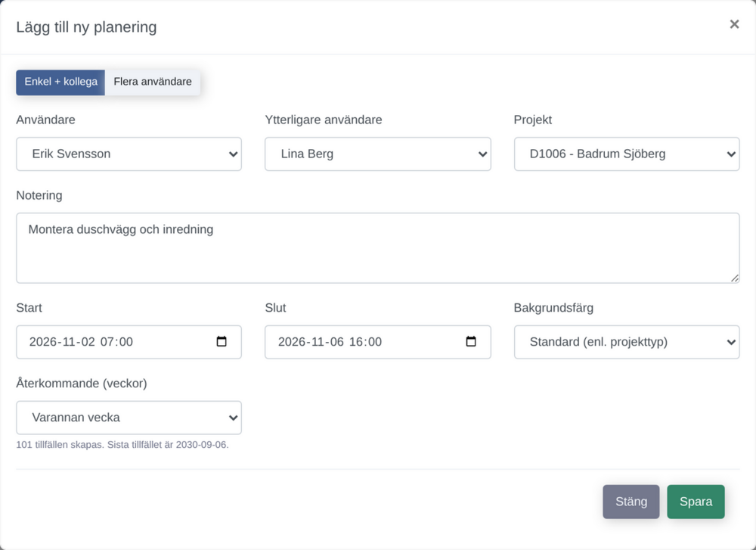
Task: Click the Notering textarea resize handle
Action: pos(734,278)
